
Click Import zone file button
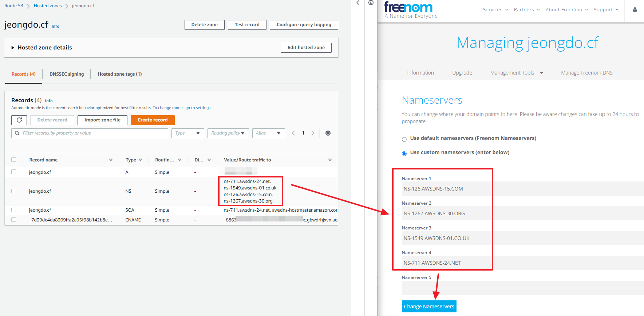click(103, 120)
